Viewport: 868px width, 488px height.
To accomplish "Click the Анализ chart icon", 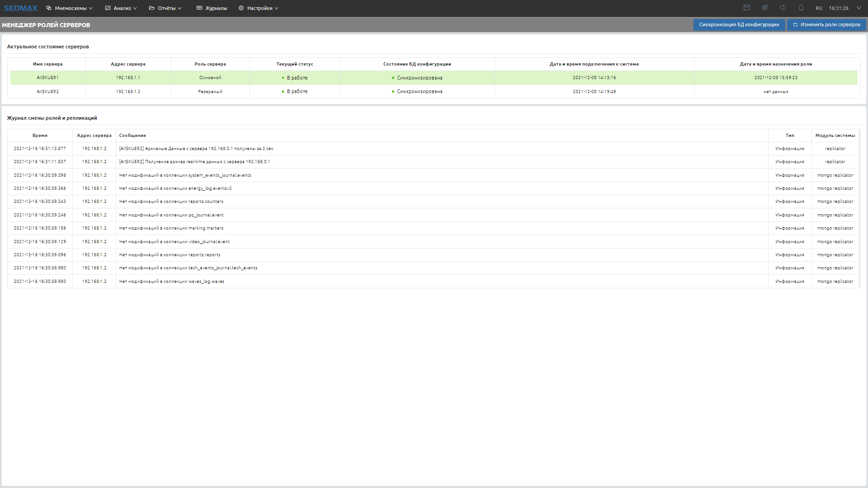I will click(x=108, y=8).
